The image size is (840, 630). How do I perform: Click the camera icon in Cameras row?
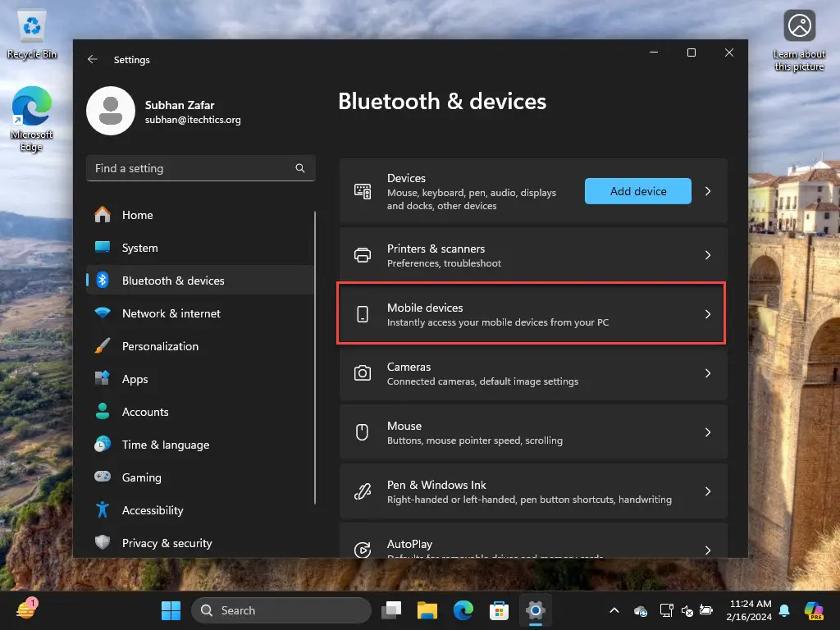point(363,373)
